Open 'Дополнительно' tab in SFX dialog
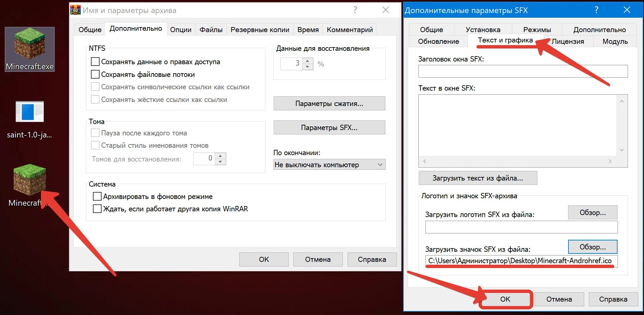This screenshot has width=644, height=315. (600, 29)
